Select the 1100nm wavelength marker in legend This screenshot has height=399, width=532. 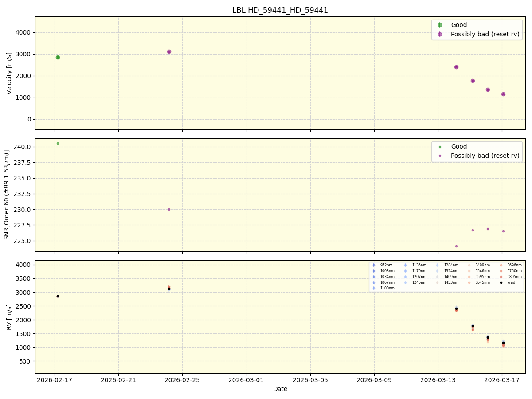coord(374,287)
